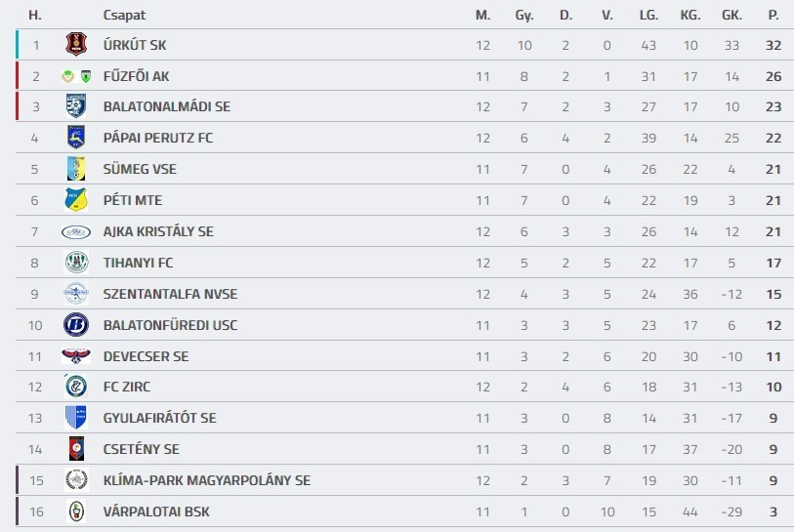The height and width of the screenshot is (532, 794).
Task: Click the Balatonfüredi USC round logo
Action: pos(75,325)
